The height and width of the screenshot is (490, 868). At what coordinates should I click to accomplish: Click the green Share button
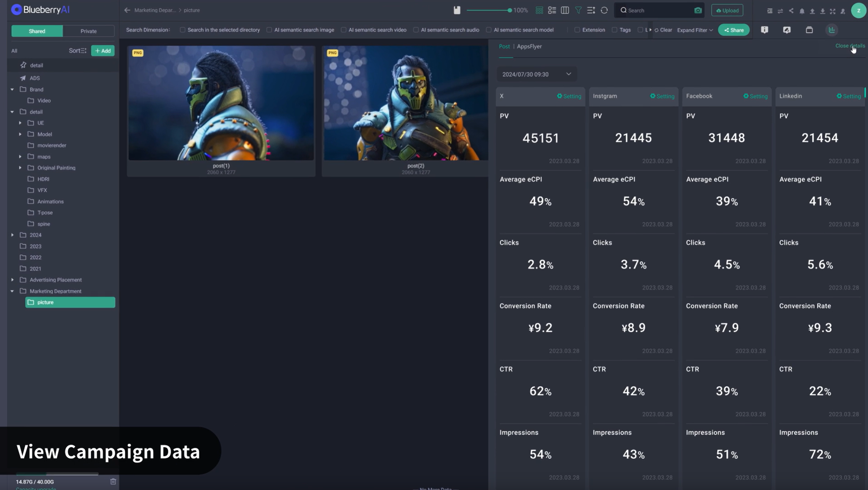[x=734, y=30]
